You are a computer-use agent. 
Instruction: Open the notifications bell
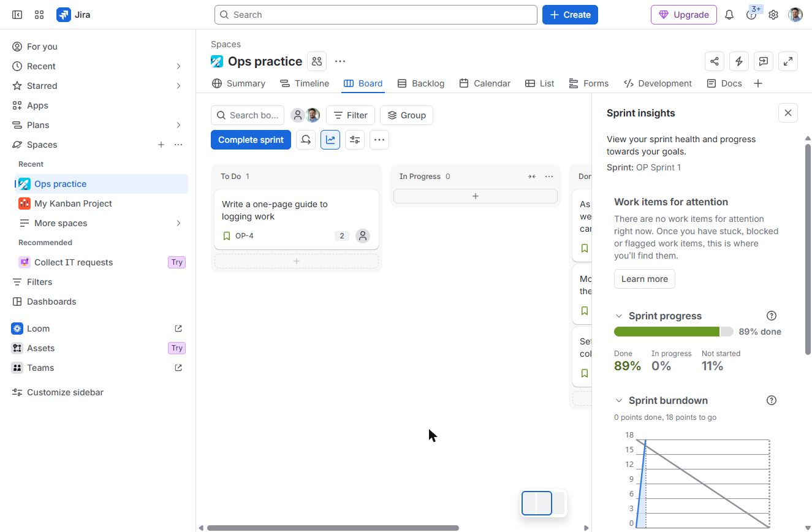[729, 15]
